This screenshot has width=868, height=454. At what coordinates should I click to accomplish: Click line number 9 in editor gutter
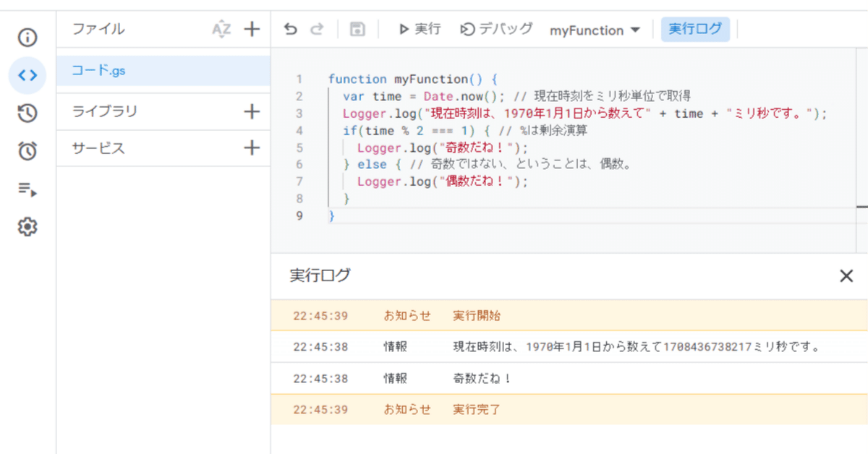pos(299,216)
